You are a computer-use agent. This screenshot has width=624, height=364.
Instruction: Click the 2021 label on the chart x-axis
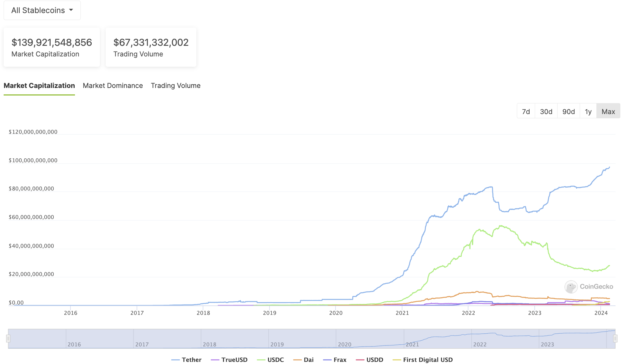(x=402, y=313)
